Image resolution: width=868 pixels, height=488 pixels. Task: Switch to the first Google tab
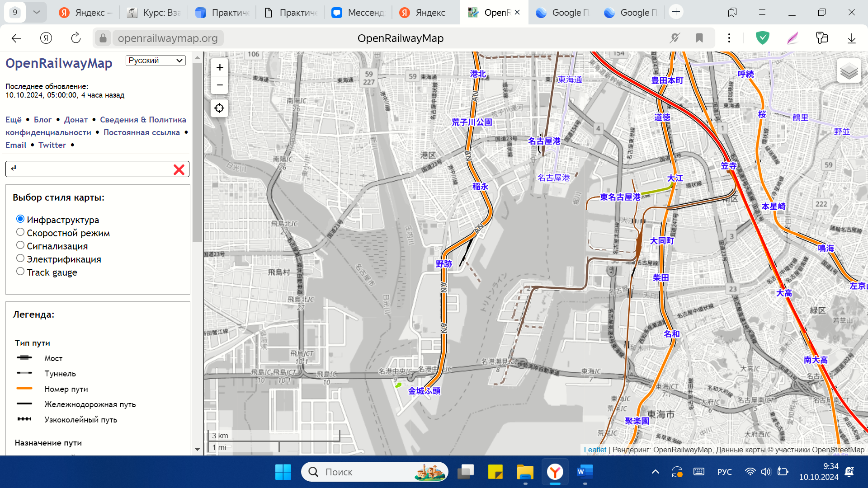[x=562, y=13]
